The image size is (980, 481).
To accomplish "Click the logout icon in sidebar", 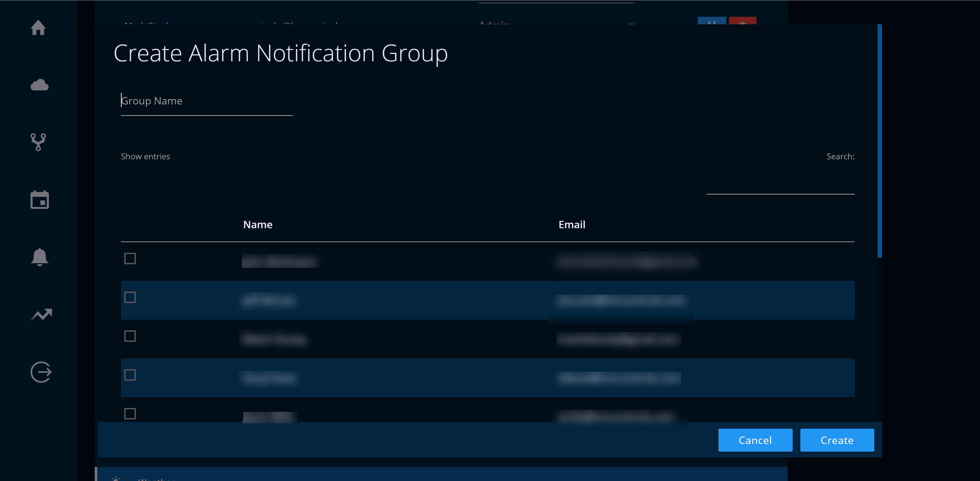I will coord(41,372).
